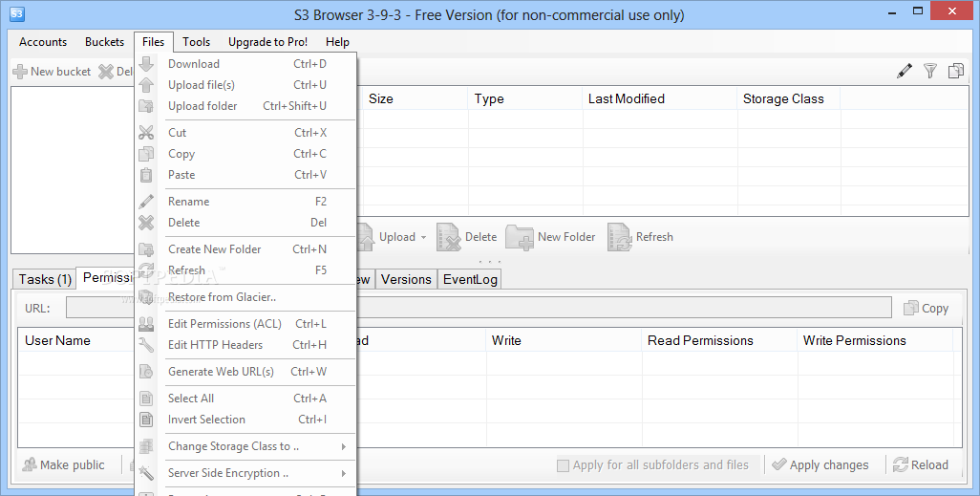Click the Write Permissions column header
The width and height of the screenshot is (980, 496).
click(x=875, y=340)
